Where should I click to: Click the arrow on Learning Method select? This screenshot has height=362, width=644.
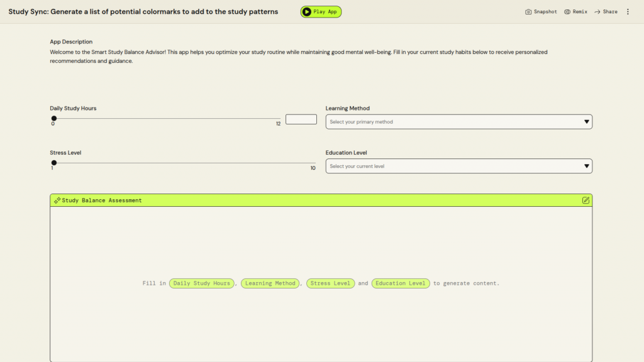pos(586,122)
